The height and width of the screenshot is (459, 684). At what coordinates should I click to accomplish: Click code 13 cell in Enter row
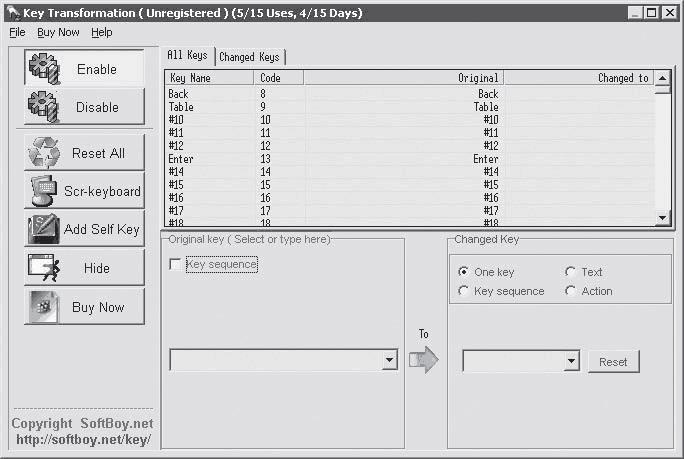(x=266, y=159)
